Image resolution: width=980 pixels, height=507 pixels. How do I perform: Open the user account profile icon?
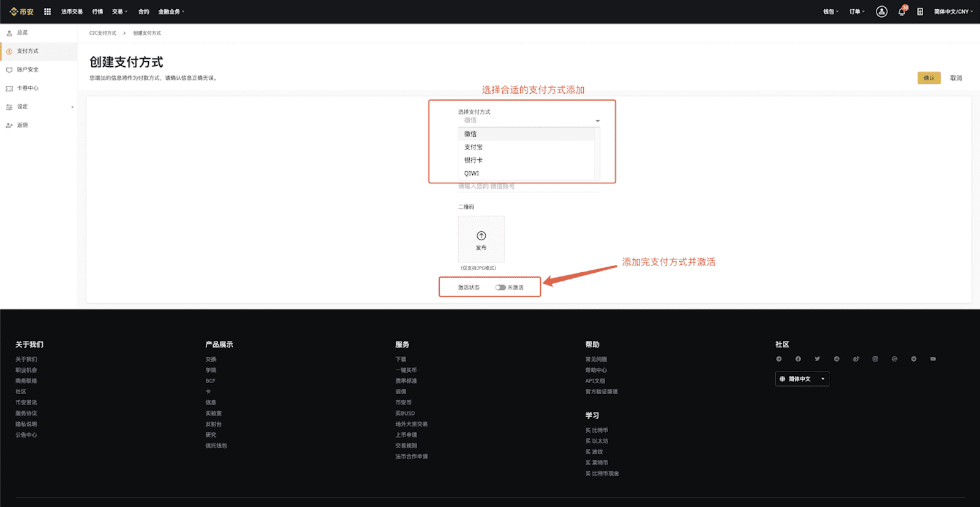tap(881, 12)
